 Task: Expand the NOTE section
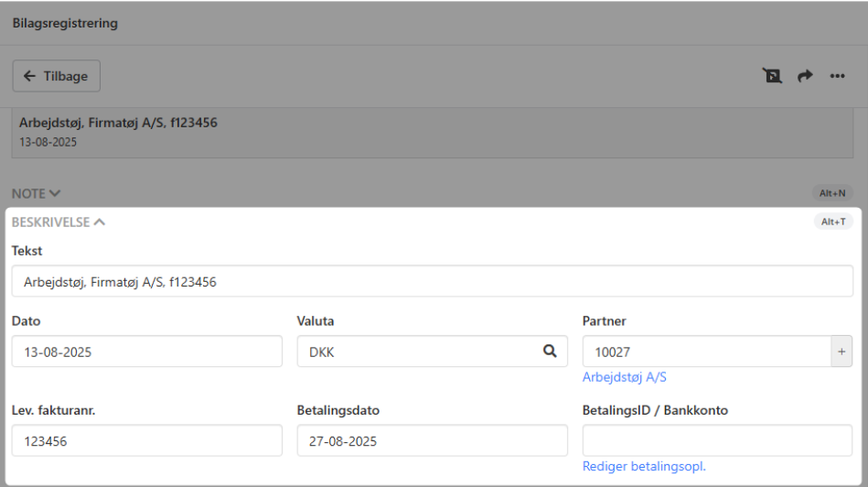37,193
